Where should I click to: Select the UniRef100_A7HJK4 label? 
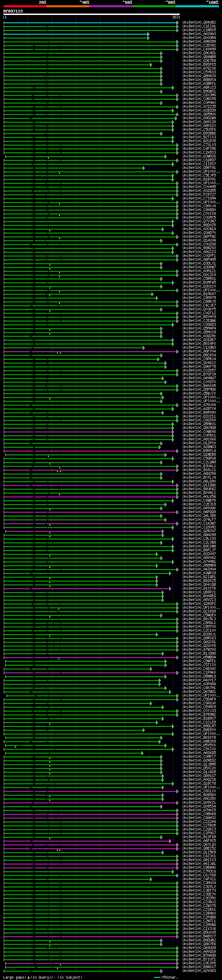199,405
